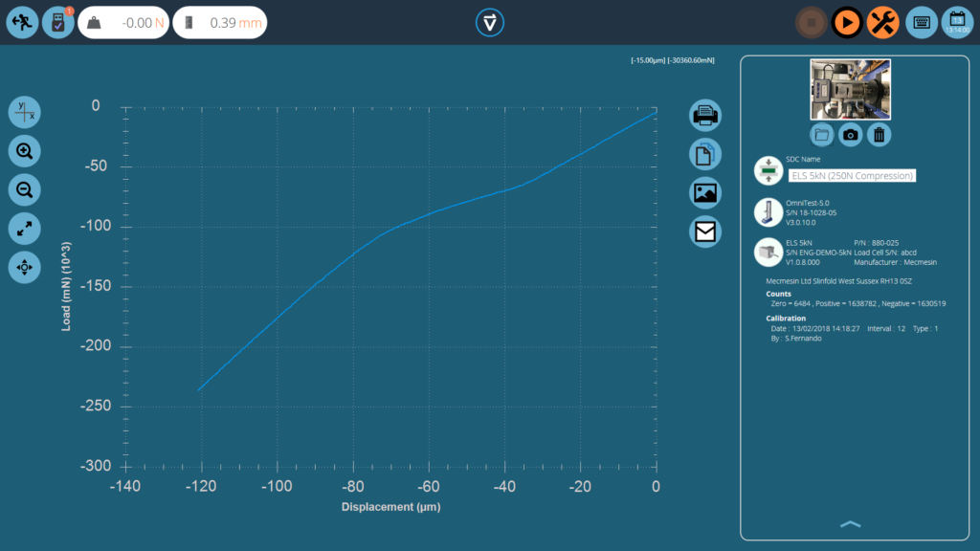The image size is (980, 551).
Task: Email the results using the envelope icon
Action: coord(705,231)
